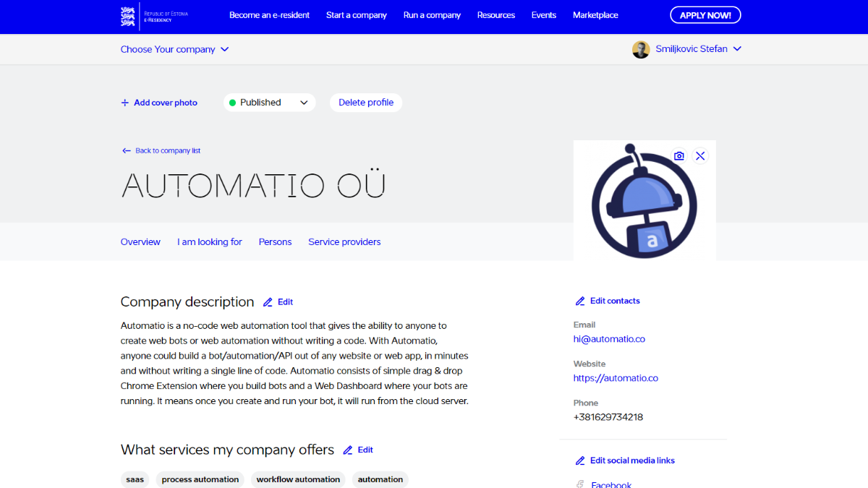Click the pencil icon for Edit social media links
Image resolution: width=868 pixels, height=488 pixels.
tap(580, 461)
